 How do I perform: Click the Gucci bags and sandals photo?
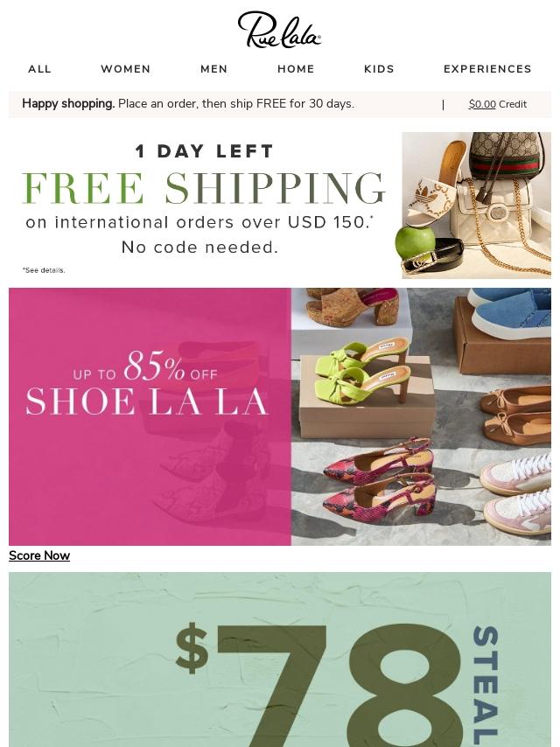[476, 206]
